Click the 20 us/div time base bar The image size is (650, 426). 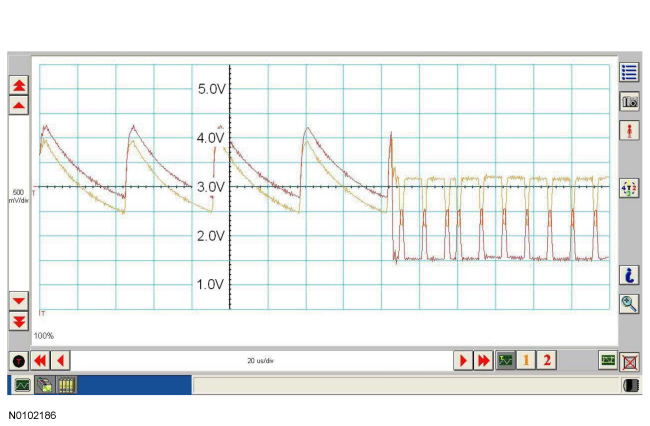click(x=262, y=360)
